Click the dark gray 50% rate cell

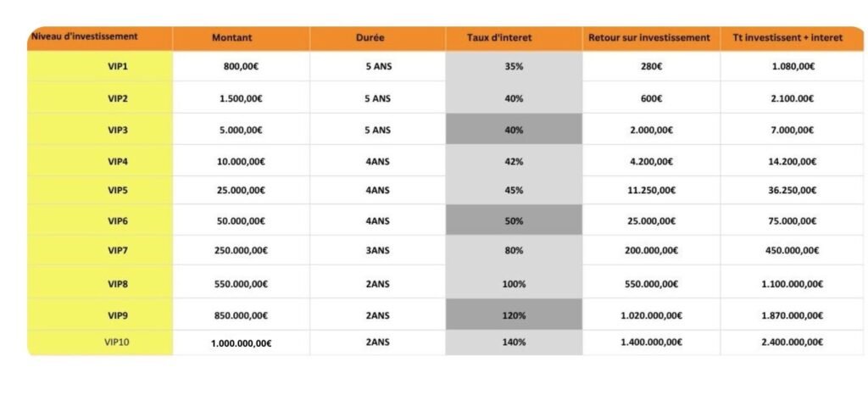pyautogui.click(x=514, y=221)
